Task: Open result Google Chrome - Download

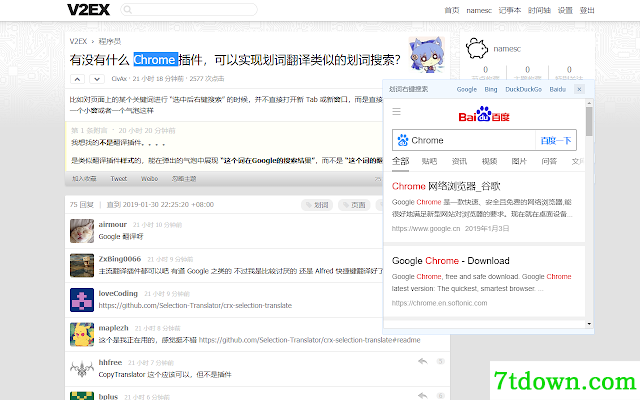Action: (451, 261)
